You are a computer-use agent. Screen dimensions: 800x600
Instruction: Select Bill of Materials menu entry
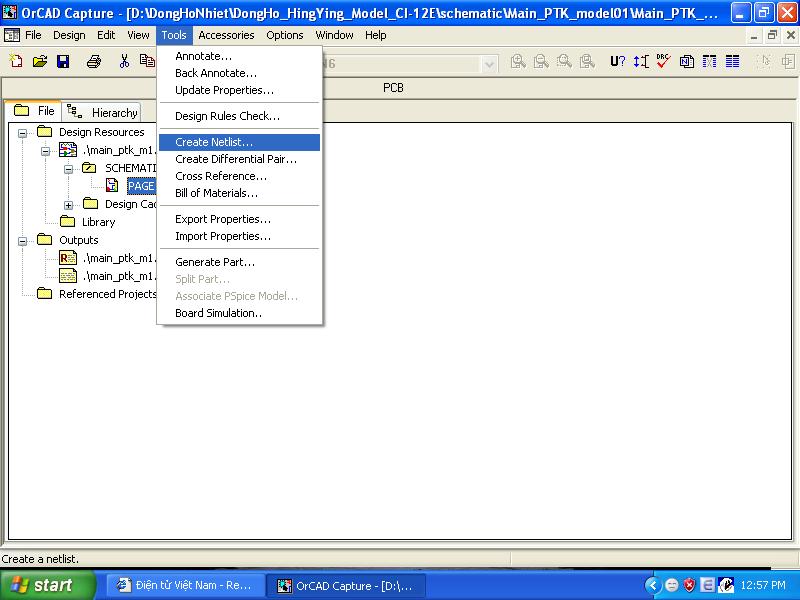[x=239, y=193]
